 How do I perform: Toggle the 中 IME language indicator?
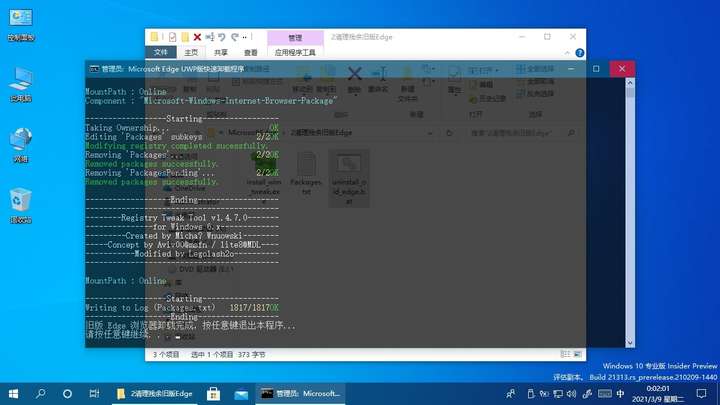click(x=620, y=394)
